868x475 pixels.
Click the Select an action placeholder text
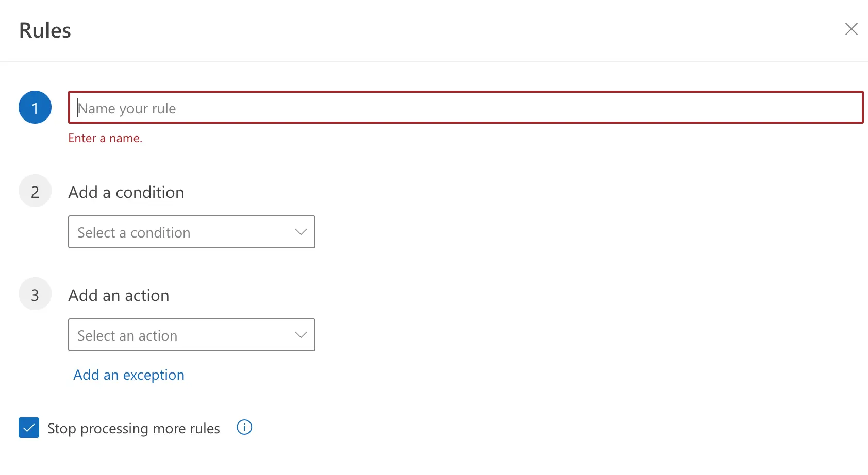coord(127,336)
